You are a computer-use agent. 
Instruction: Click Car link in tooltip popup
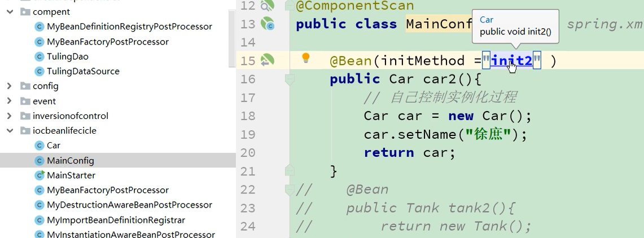(x=487, y=19)
